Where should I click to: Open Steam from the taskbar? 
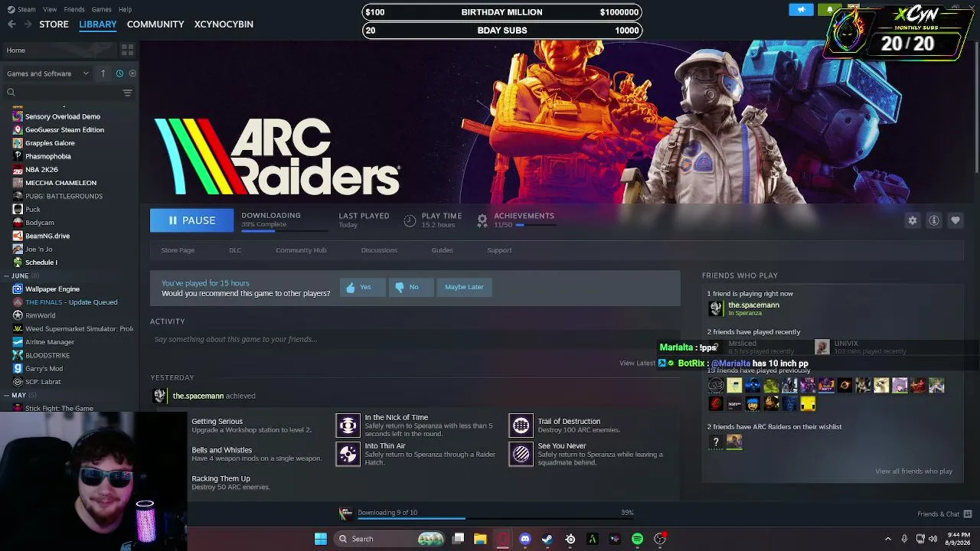pos(547,539)
